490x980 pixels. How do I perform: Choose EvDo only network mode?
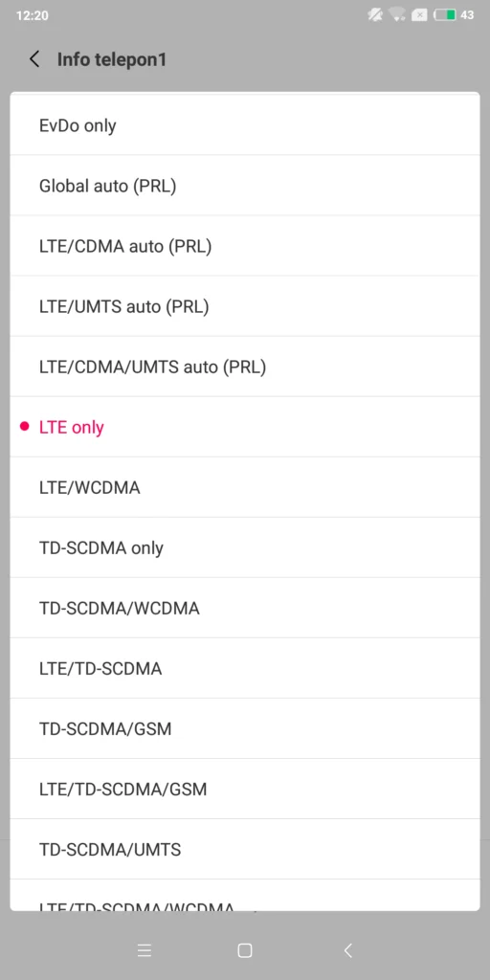point(245,125)
